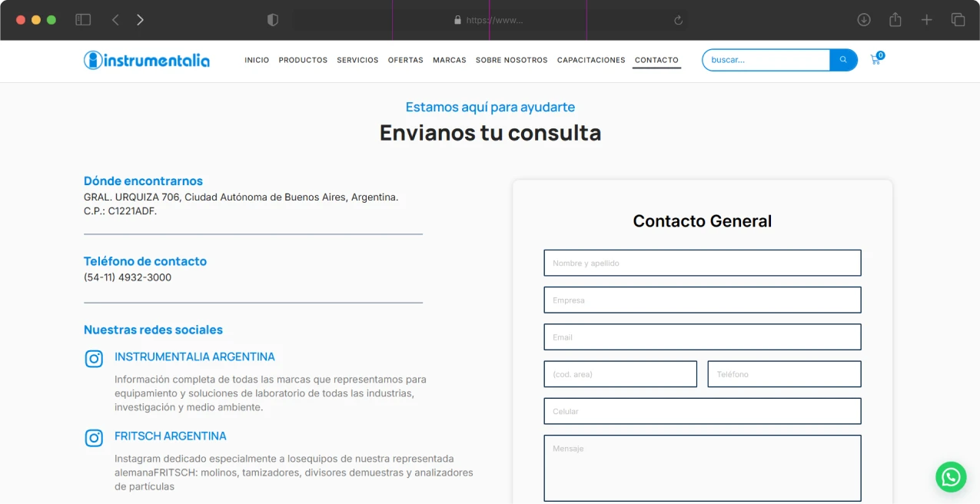This screenshot has width=980, height=504.
Task: Open the shopping cart icon
Action: coord(875,59)
